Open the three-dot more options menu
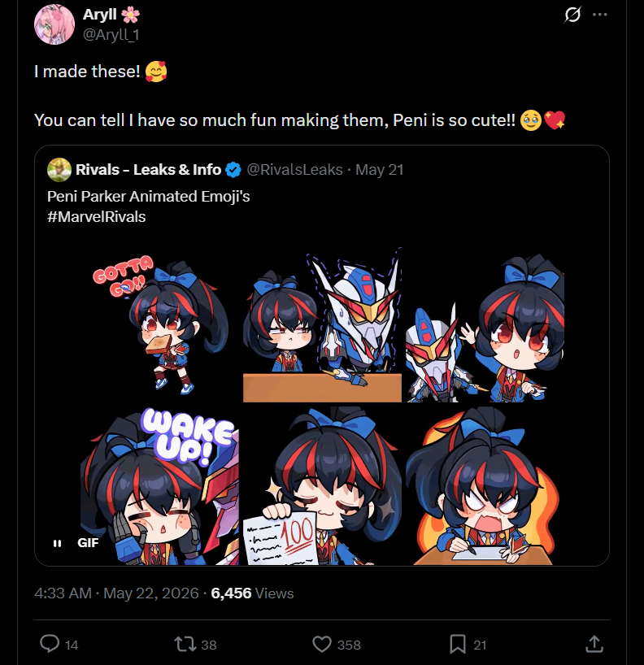Image resolution: width=644 pixels, height=665 pixels. click(x=599, y=15)
